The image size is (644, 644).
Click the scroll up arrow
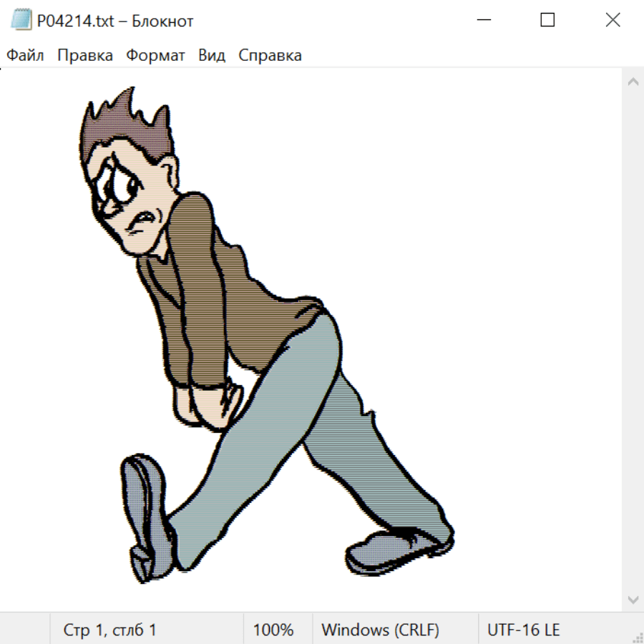(633, 82)
